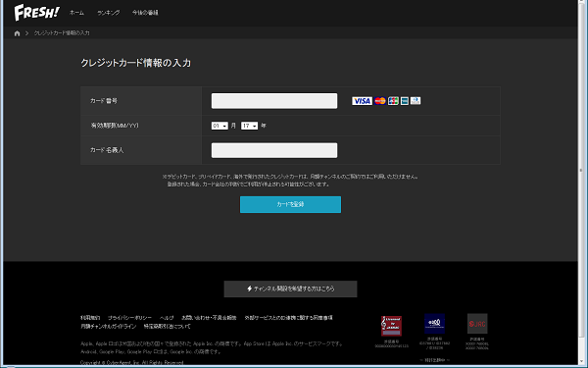Screen dimensions: 588x368
Task: Open the 特定商取引法について footer link
Action: [167, 327]
